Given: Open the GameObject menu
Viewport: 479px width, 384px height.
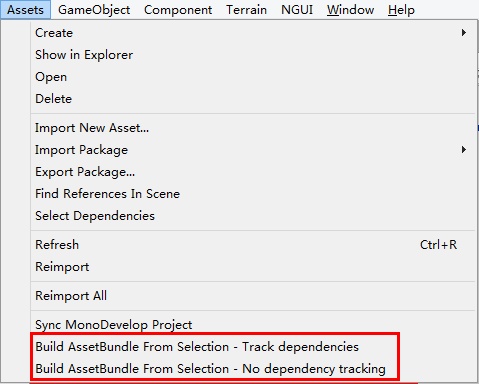Looking at the screenshot, I should pos(94,10).
